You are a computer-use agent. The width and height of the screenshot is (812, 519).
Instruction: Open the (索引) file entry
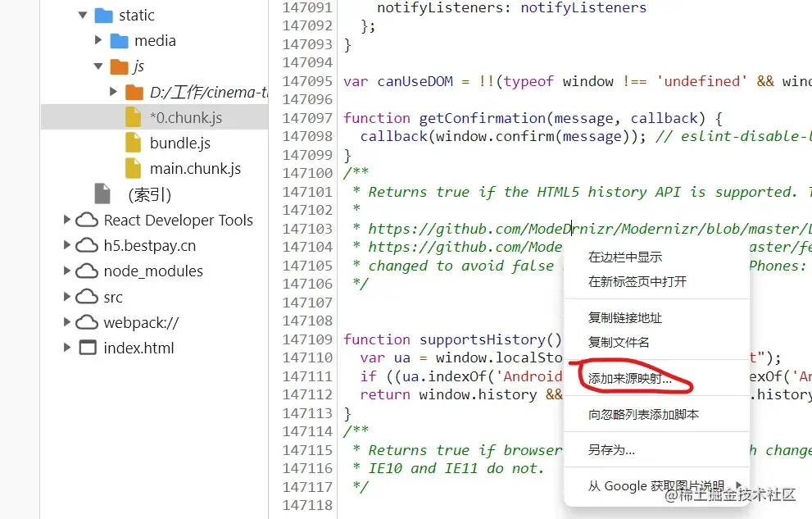(x=150, y=194)
